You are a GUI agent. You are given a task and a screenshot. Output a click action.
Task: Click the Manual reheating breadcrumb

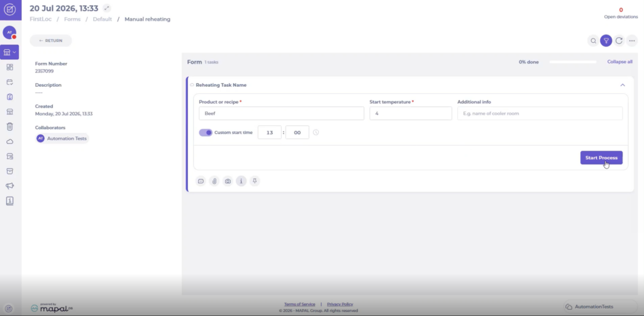click(x=147, y=20)
